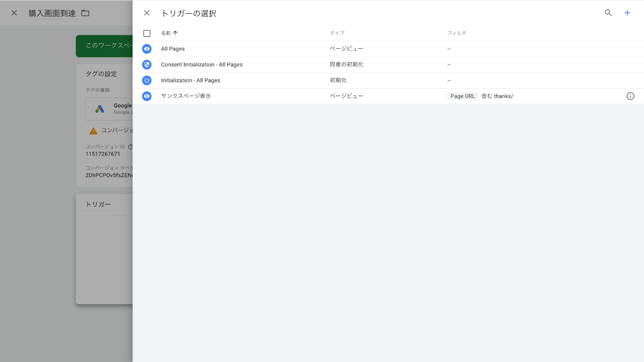
Task: Click conversion ID value 11517267671
Action: [103, 154]
